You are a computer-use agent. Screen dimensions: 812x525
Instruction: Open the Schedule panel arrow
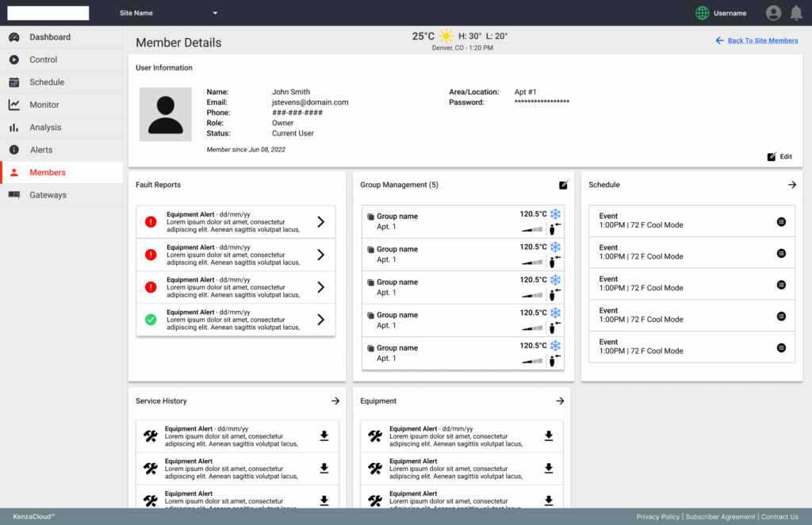[x=791, y=185]
